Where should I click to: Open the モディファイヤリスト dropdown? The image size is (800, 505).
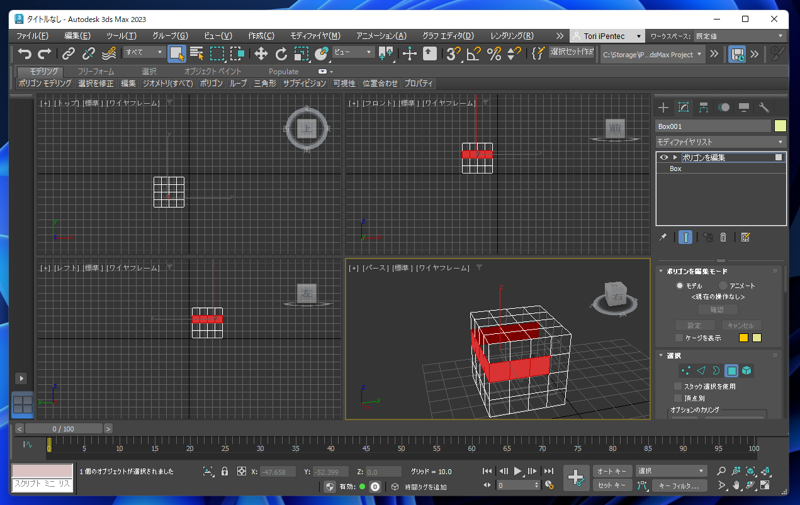pyautogui.click(x=720, y=142)
